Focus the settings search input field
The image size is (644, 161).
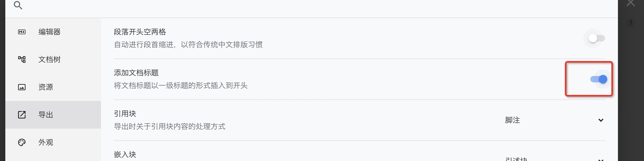pos(319,6)
